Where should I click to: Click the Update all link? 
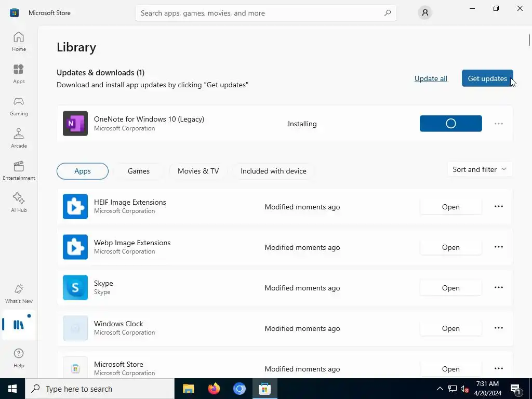point(431,78)
